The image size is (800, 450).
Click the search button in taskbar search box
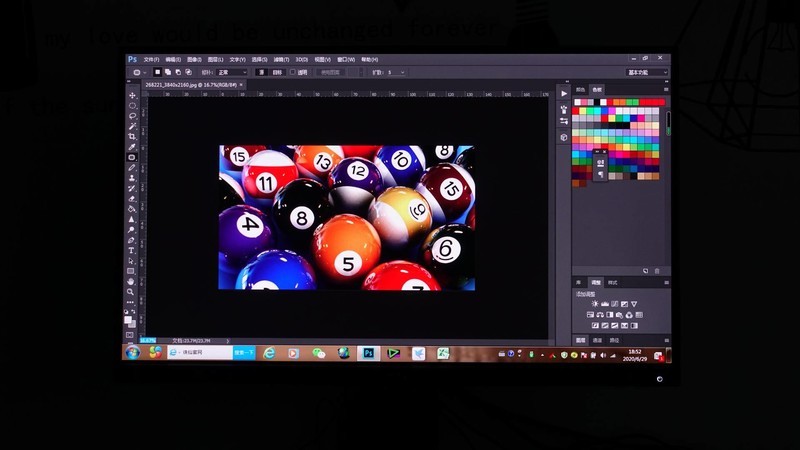(x=244, y=353)
